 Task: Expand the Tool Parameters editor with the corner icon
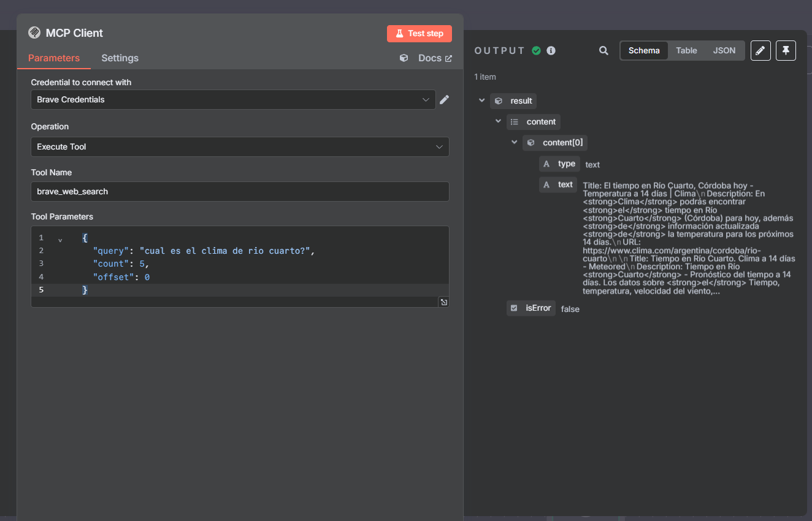(x=444, y=302)
